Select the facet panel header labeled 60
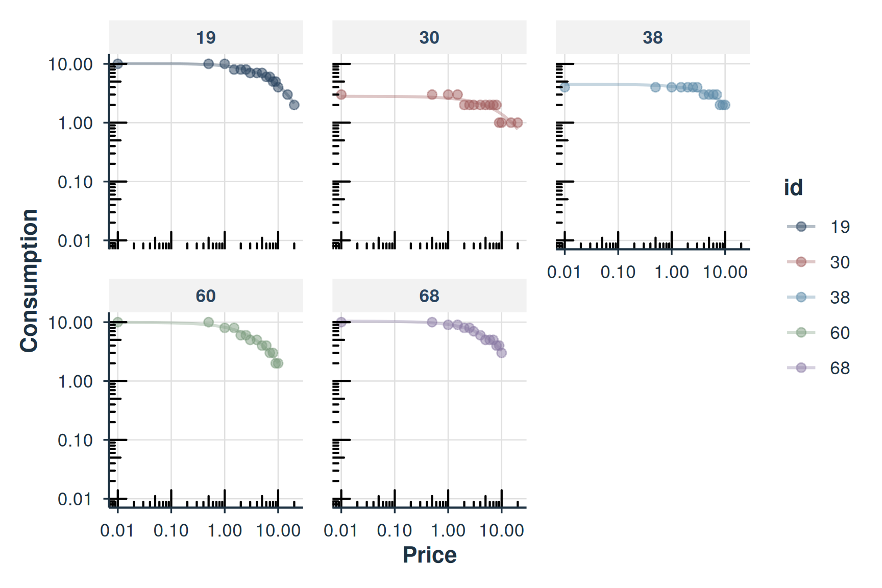 (x=206, y=296)
